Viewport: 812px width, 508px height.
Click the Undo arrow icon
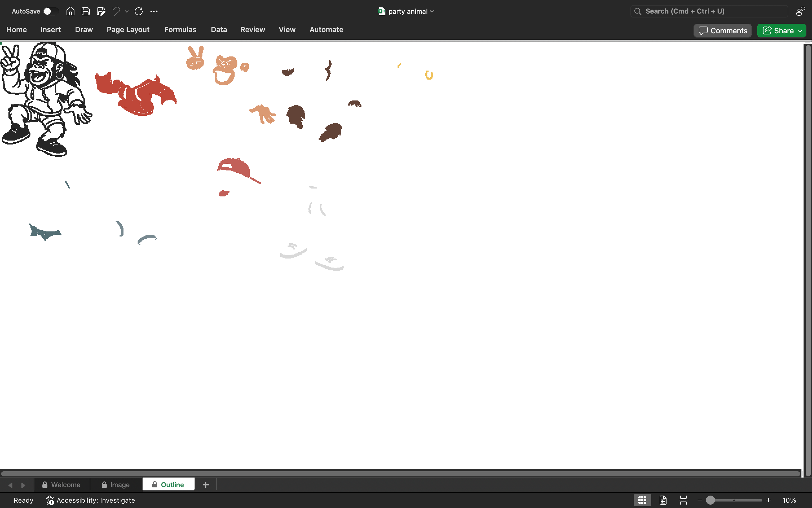(116, 11)
